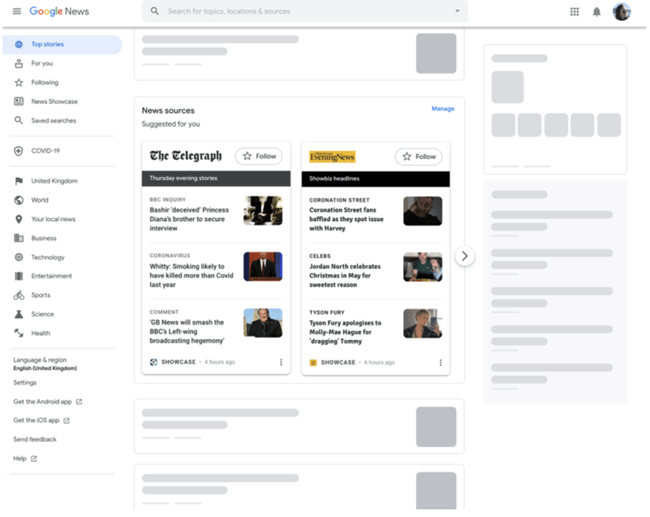Viewport: 650px width, 517px height.
Task: Click the COVID-19 shield icon
Action: tap(19, 151)
